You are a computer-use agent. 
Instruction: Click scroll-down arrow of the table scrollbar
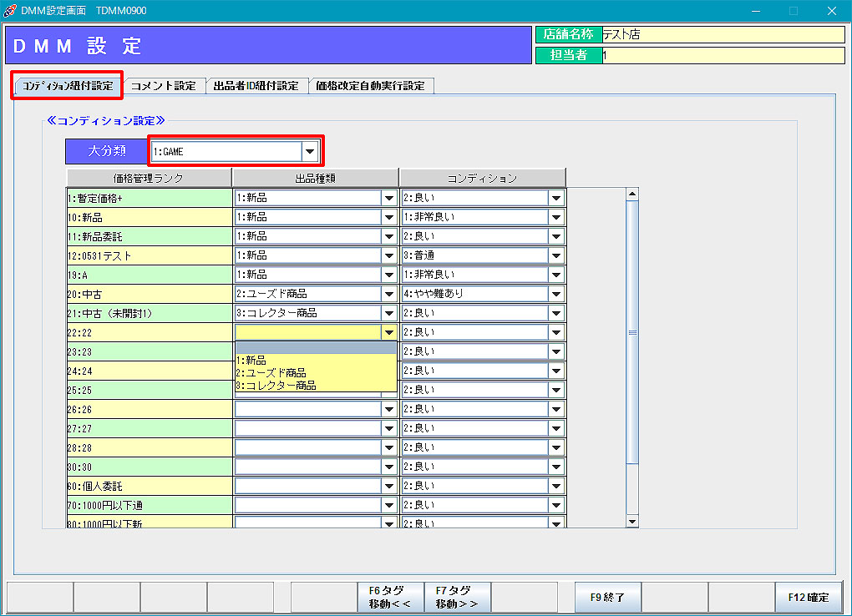tap(632, 522)
